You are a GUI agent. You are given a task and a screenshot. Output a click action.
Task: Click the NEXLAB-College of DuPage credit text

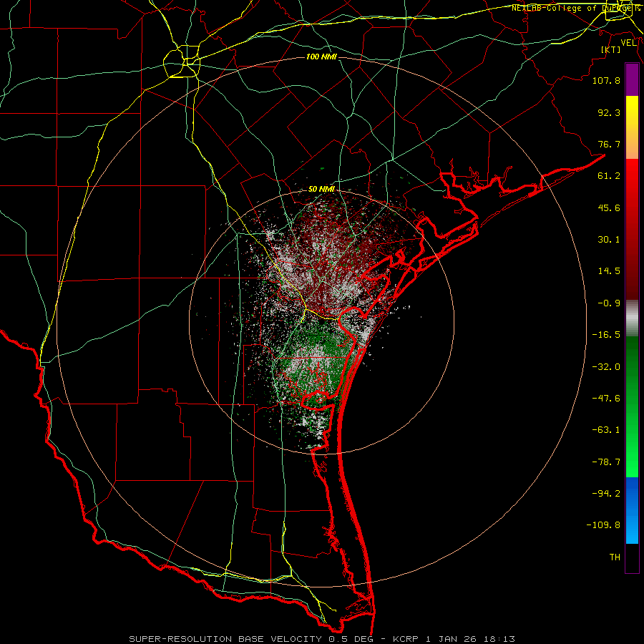[x=576, y=8]
